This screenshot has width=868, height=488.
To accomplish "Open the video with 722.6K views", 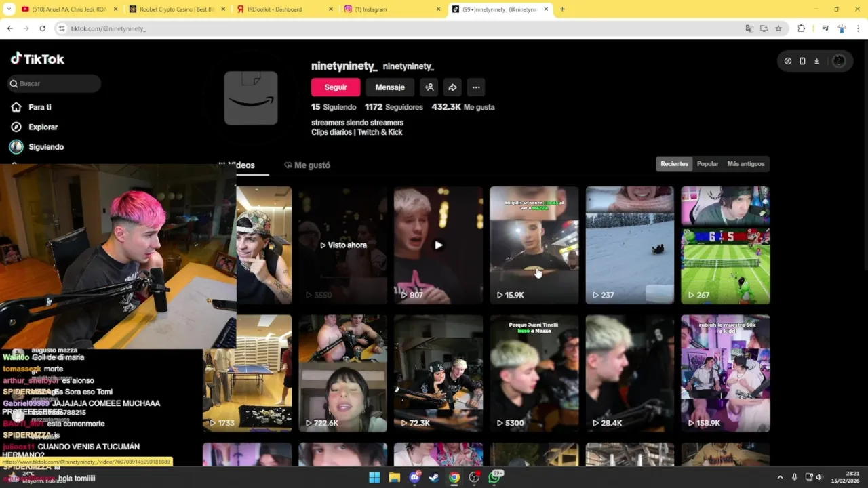I will tap(342, 373).
